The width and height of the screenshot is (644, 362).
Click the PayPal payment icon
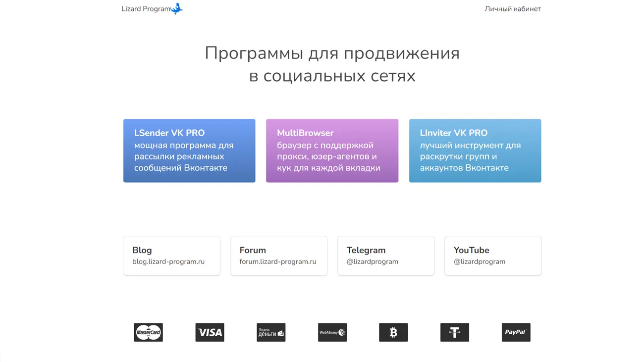pyautogui.click(x=516, y=332)
